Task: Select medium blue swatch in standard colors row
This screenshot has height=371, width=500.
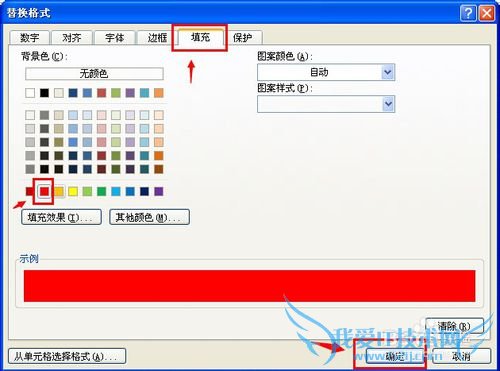Action: [x=130, y=191]
